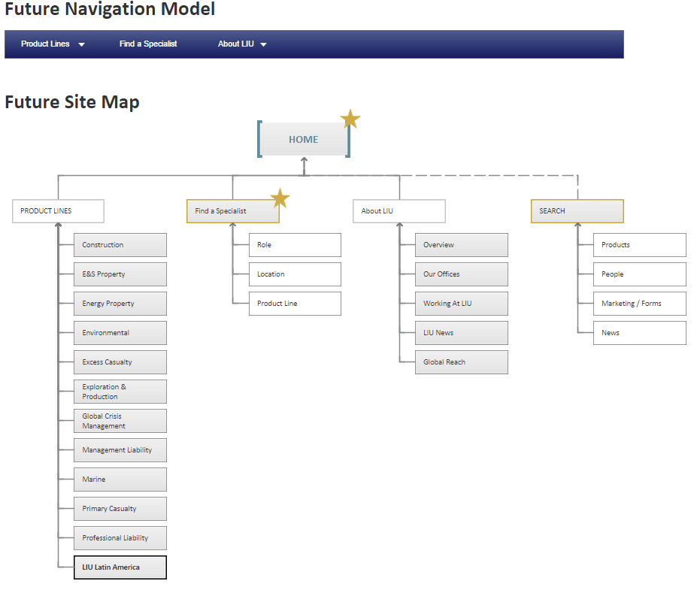Click the Global Crisis Management box
Screen dimensions: 700x593
pos(120,421)
